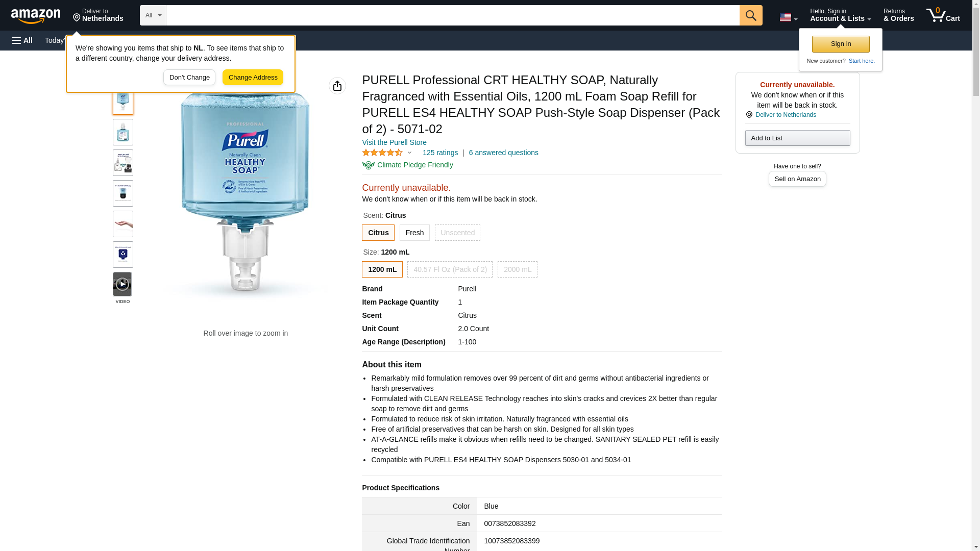Click the Amazon logo
The width and height of the screenshot is (980, 551).
click(x=36, y=16)
